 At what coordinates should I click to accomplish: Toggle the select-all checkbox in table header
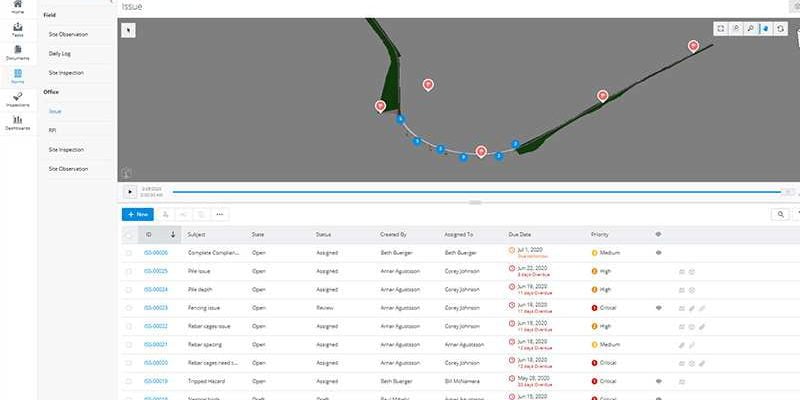click(x=128, y=234)
